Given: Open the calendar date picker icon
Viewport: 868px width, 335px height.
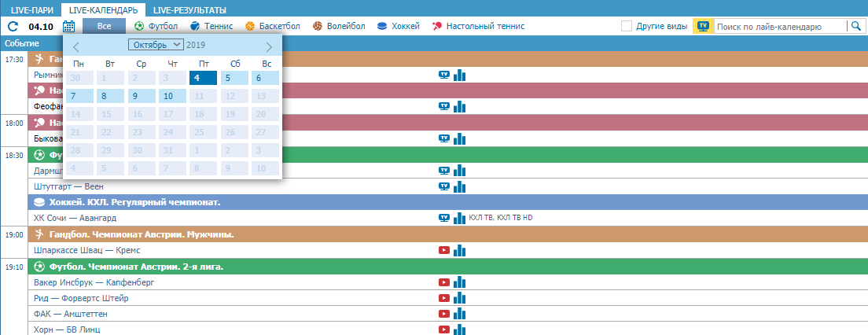Looking at the screenshot, I should [68, 26].
